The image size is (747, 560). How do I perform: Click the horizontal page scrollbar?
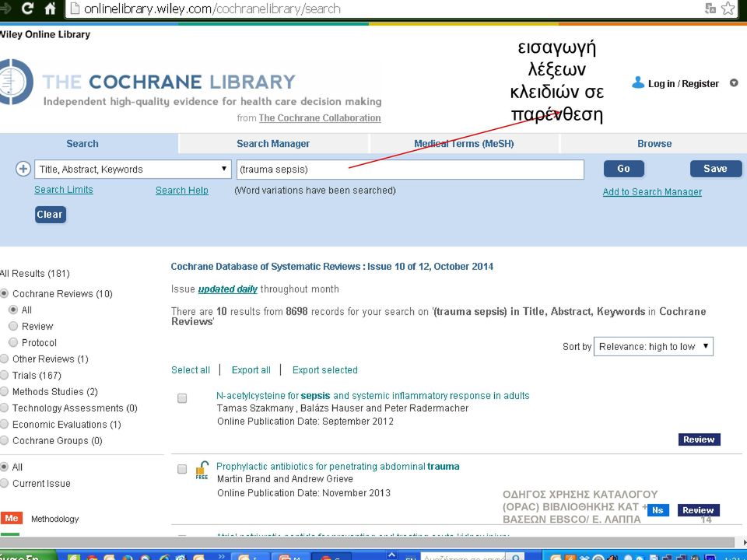(x=367, y=542)
